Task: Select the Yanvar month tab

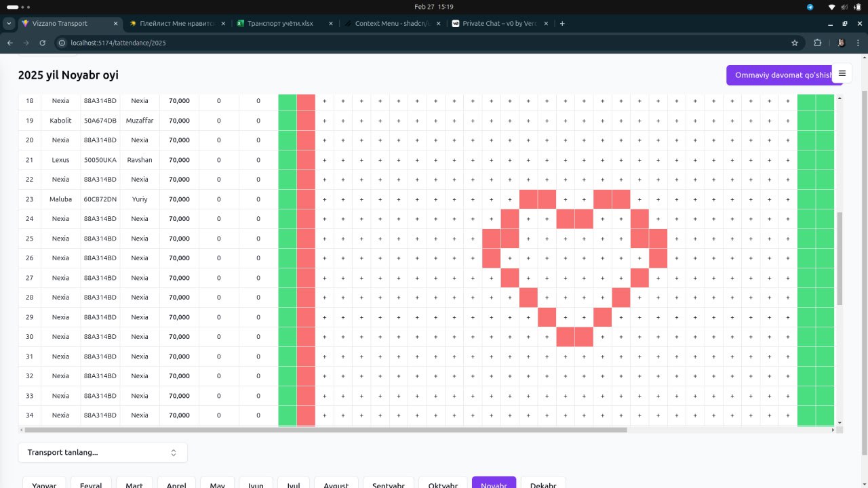Action: tap(43, 484)
